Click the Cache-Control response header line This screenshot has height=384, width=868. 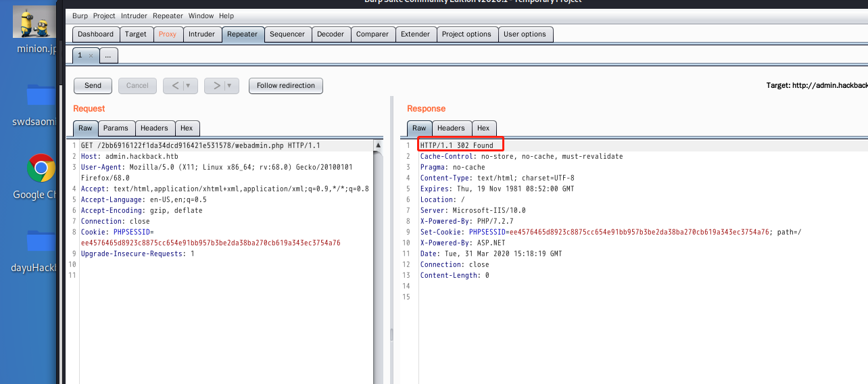coord(522,156)
